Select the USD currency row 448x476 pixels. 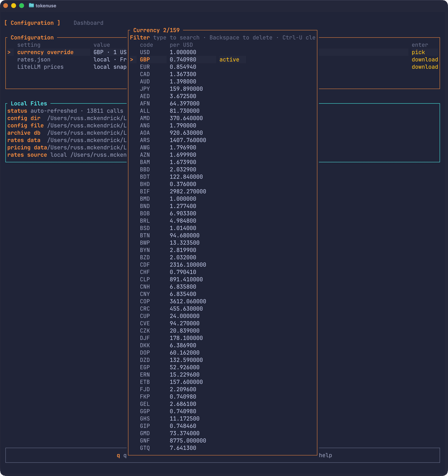223,52
